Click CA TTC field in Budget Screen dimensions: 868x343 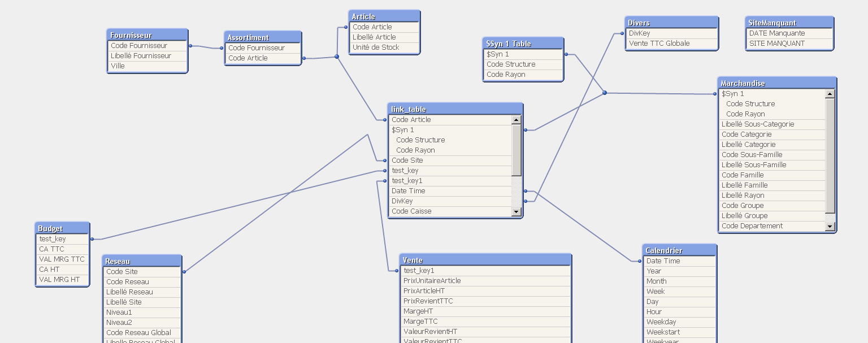62,249
